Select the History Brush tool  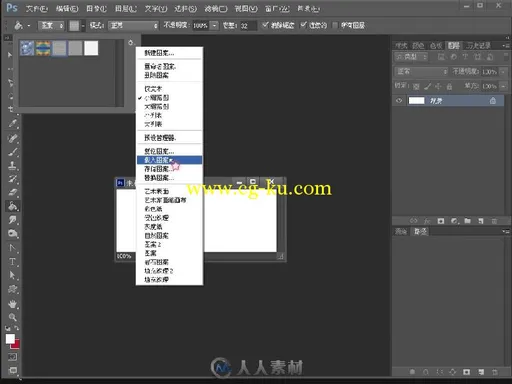click(12, 179)
